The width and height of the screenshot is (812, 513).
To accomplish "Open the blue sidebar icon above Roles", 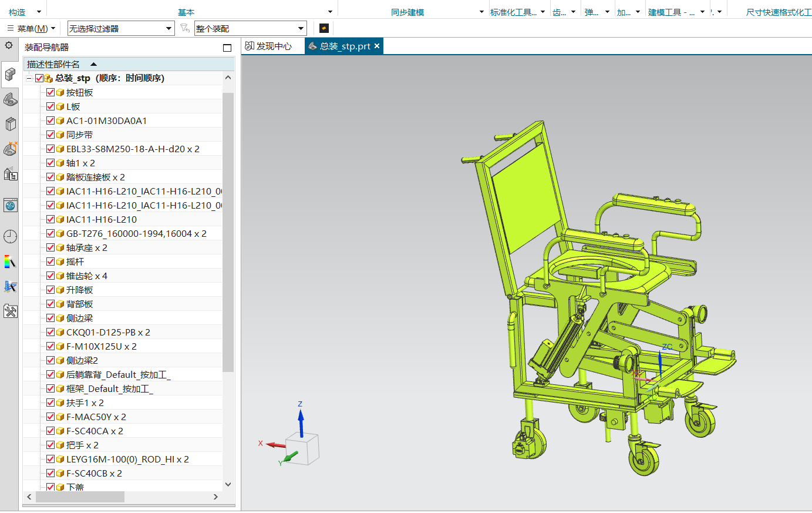I will point(10,287).
